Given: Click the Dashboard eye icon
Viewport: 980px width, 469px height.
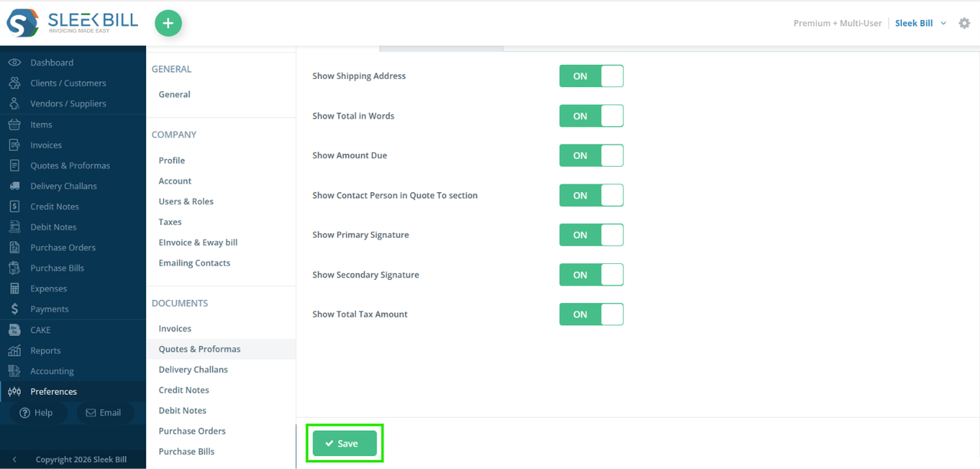Looking at the screenshot, I should pyautogui.click(x=15, y=63).
